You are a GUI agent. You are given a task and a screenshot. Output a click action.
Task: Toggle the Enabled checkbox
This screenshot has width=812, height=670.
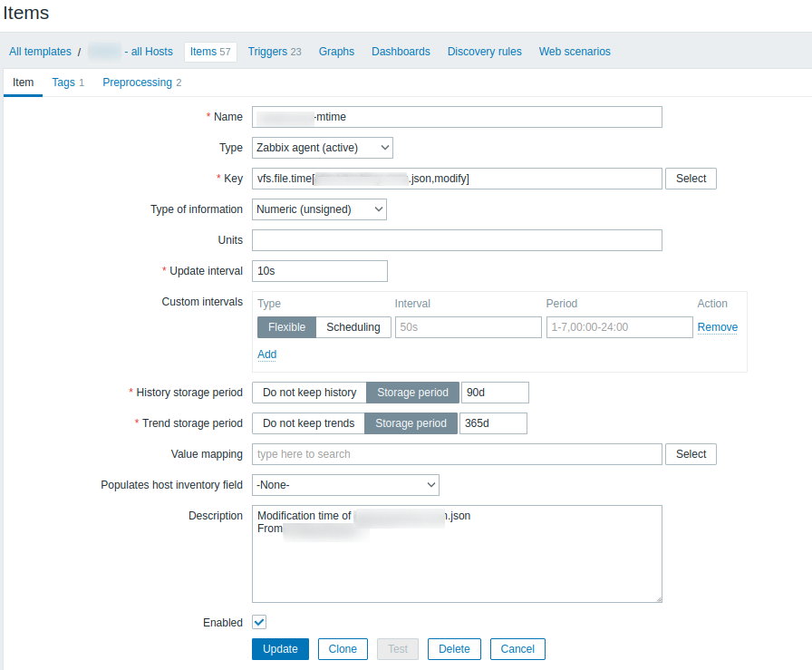pos(259,622)
